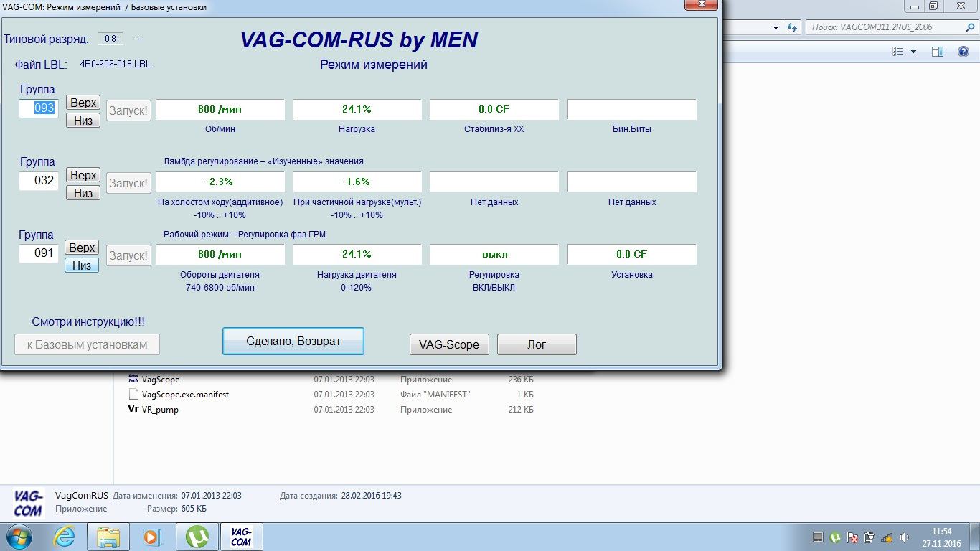
Task: Click Запуск! button in group 091 row
Action: tap(129, 255)
